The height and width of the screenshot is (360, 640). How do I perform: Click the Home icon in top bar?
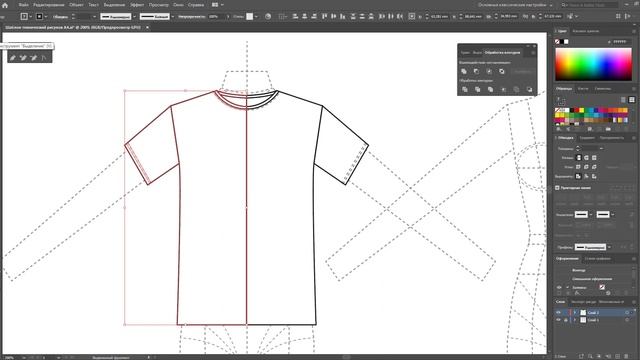pyautogui.click(x=5, y=5)
